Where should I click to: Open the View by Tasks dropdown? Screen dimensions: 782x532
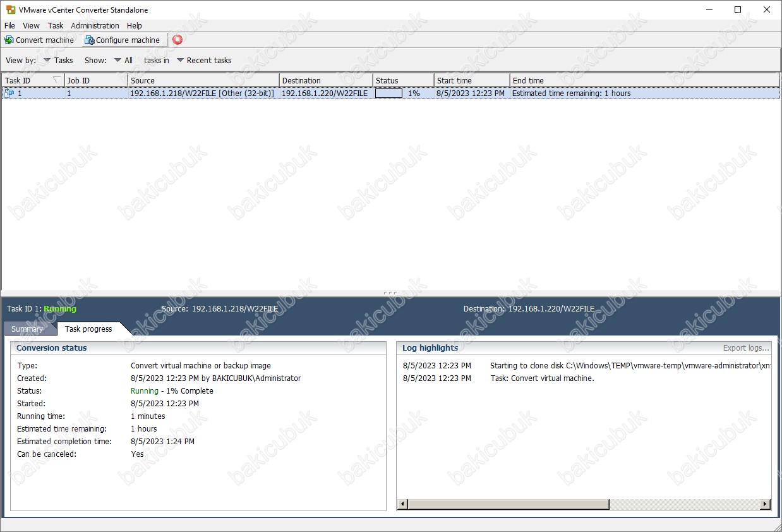click(x=58, y=61)
